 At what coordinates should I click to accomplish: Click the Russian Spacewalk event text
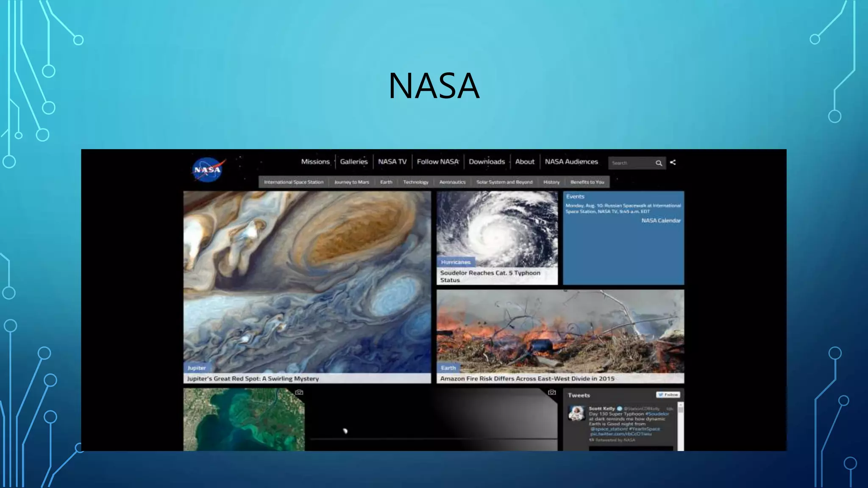[x=623, y=208]
